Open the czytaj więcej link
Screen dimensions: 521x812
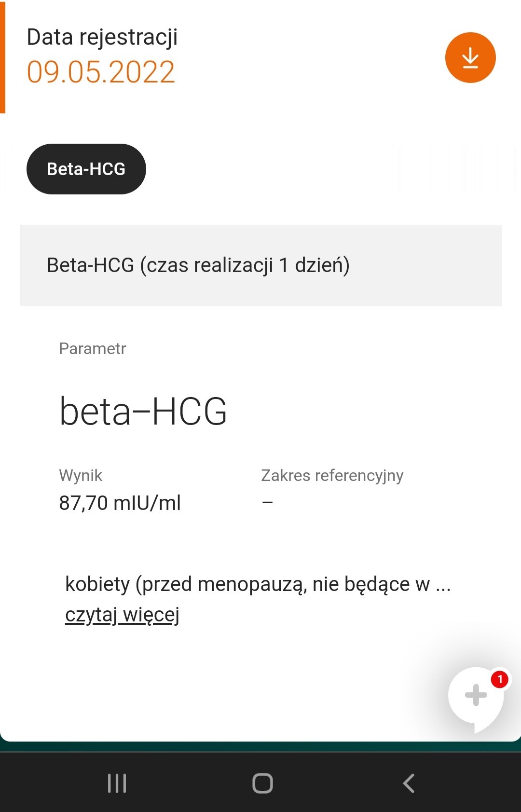pyautogui.click(x=122, y=615)
